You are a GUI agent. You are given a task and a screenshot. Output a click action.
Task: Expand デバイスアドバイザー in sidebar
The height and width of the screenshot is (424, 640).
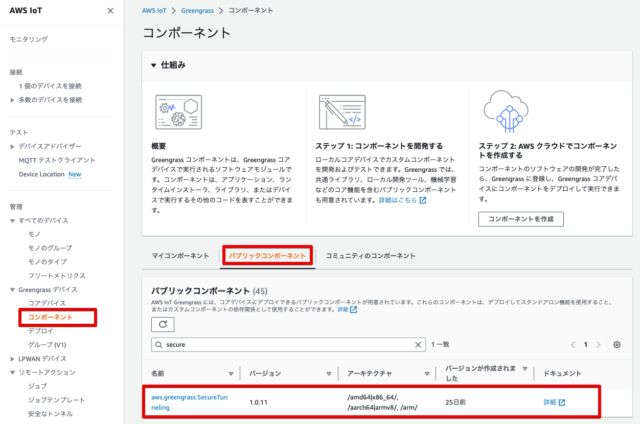(x=12, y=147)
